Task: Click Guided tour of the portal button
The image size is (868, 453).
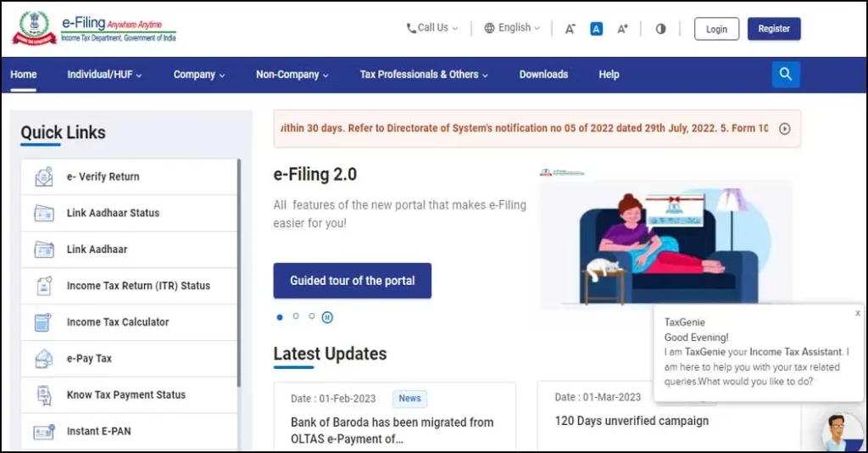Action: tap(352, 281)
